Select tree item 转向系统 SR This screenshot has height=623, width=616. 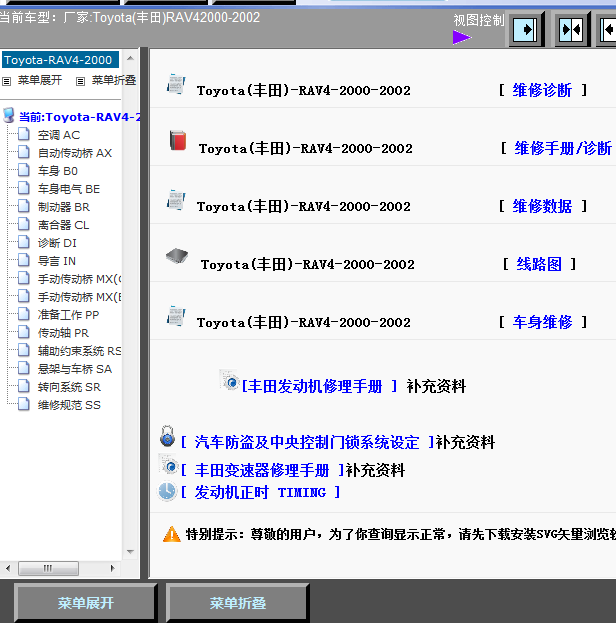pos(69,387)
